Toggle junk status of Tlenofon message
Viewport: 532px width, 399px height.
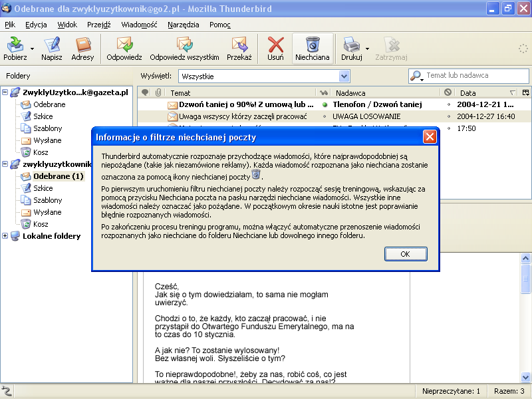pos(448,104)
